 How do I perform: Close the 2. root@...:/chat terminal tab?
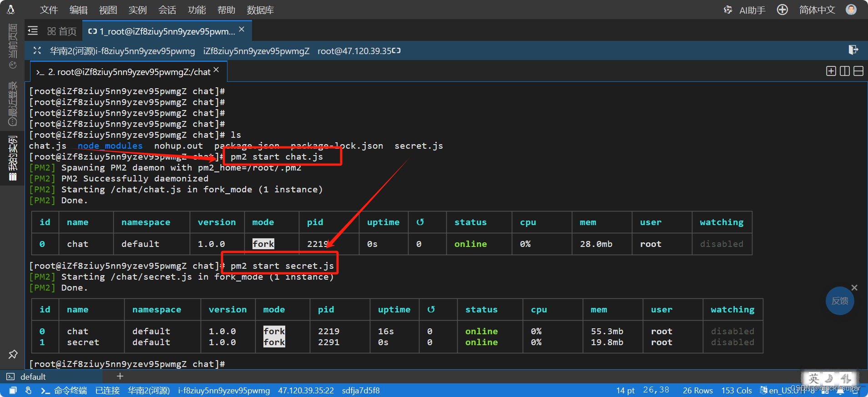(x=216, y=70)
